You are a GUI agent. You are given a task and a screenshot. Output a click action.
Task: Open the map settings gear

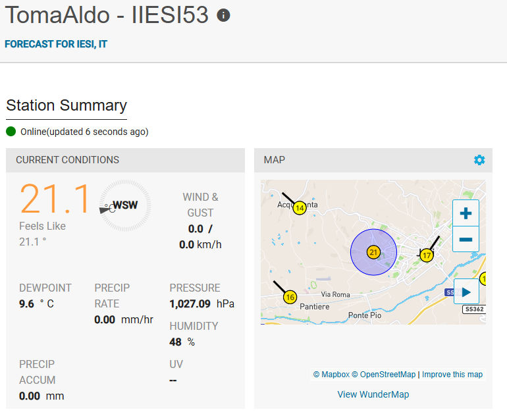[479, 160]
